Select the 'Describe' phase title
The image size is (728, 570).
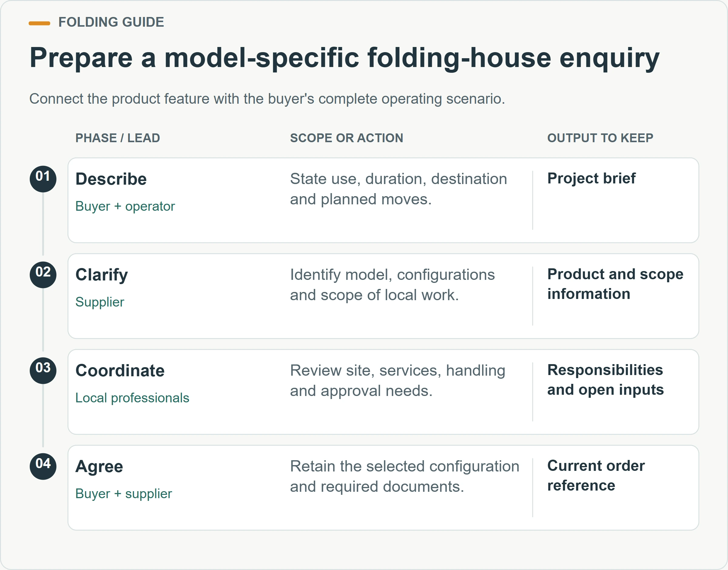111,179
